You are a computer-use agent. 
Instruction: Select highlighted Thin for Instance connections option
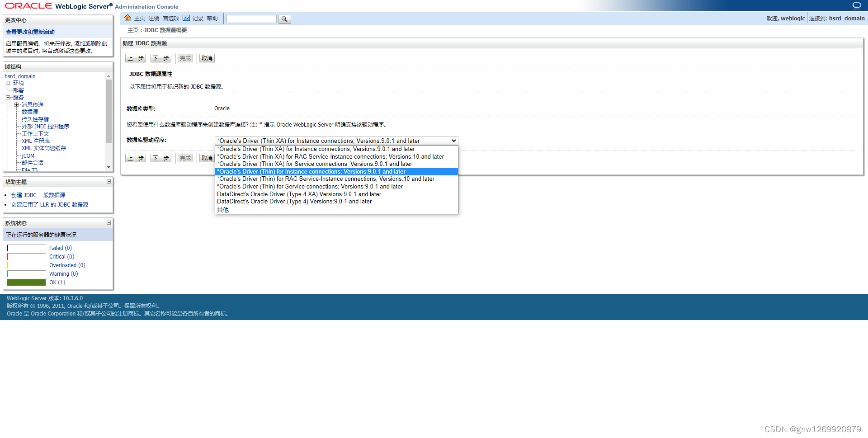click(x=336, y=172)
